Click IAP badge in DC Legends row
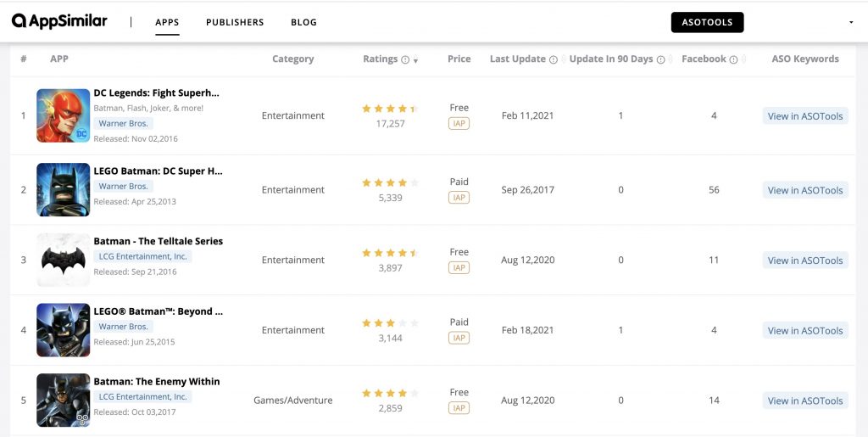This screenshot has height=437, width=868. pyautogui.click(x=459, y=124)
